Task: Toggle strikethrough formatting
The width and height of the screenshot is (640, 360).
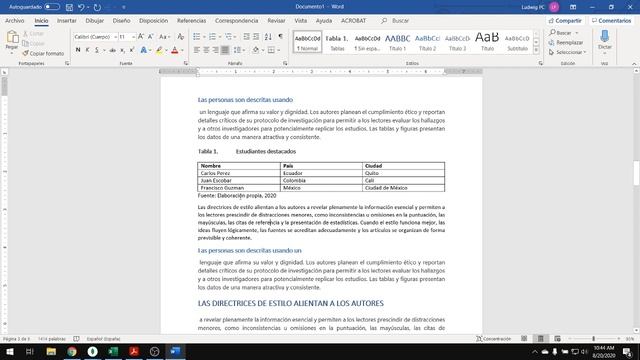Action: click(112, 50)
